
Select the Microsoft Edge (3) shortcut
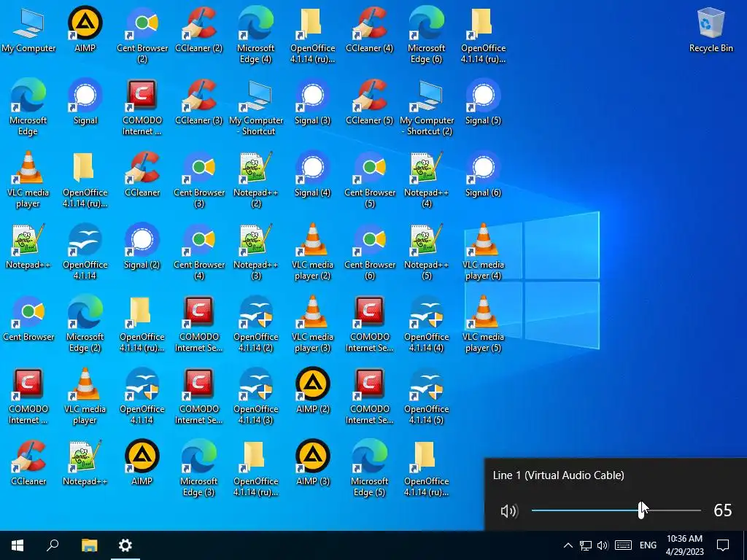tap(198, 468)
